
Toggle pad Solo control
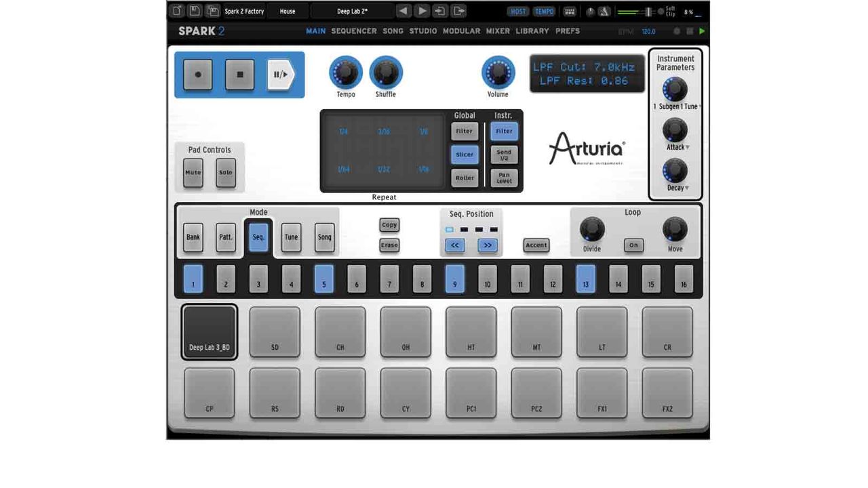tap(226, 172)
